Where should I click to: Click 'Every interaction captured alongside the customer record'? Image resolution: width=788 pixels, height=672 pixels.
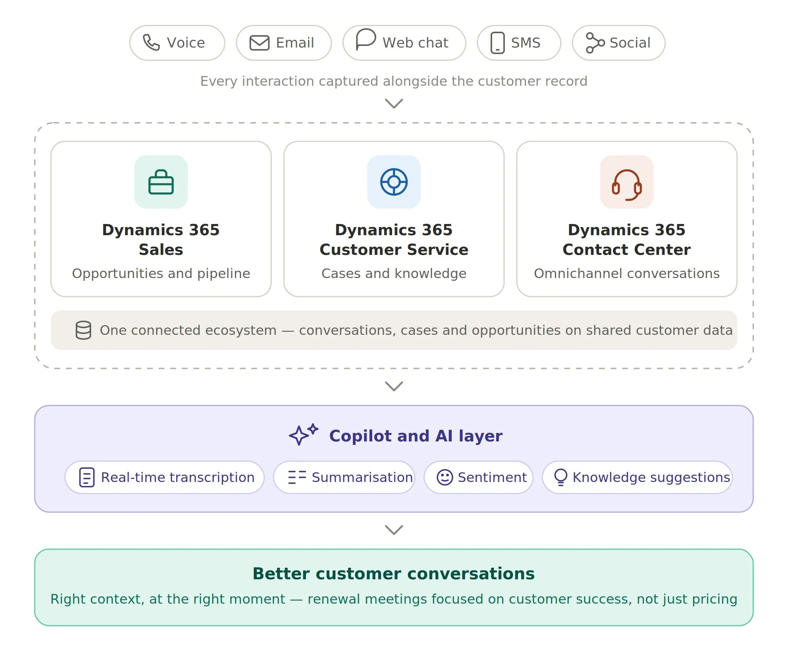point(394,81)
